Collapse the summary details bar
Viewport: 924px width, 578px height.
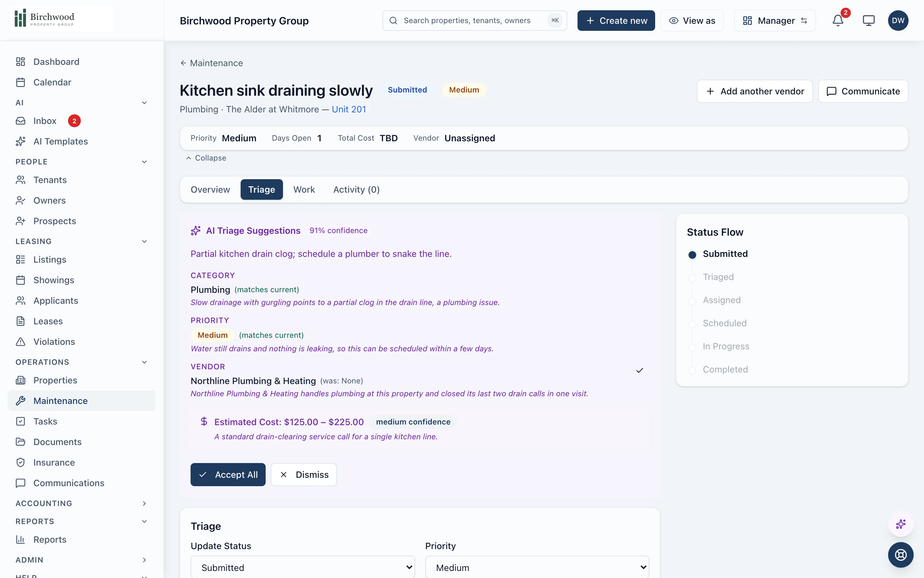click(206, 158)
